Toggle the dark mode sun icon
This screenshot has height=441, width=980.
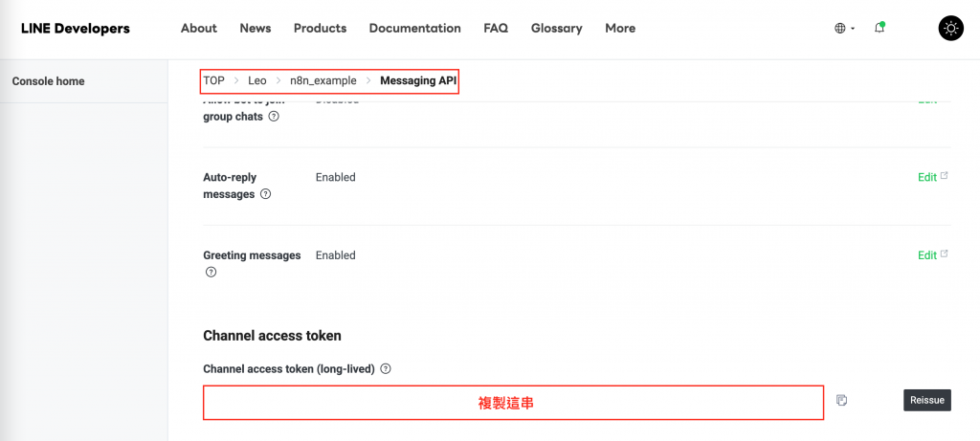click(x=950, y=28)
